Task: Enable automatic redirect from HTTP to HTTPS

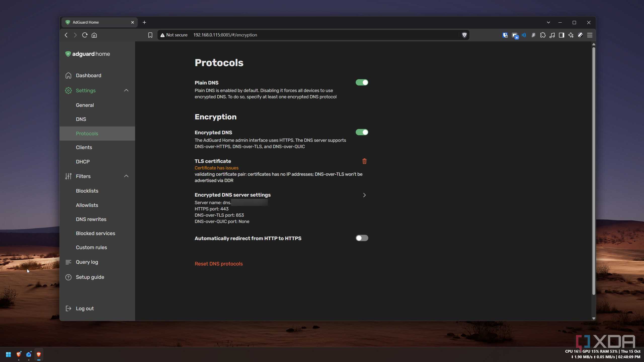Action: [362, 238]
